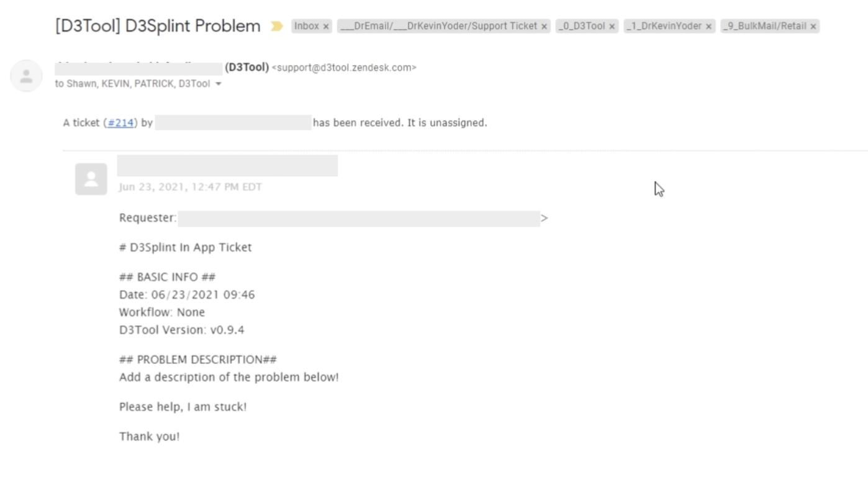Click timestamp Jun 23, 2021, 12:47 PM EDT
Image resolution: width=868 pixels, height=482 pixels.
[x=191, y=187]
